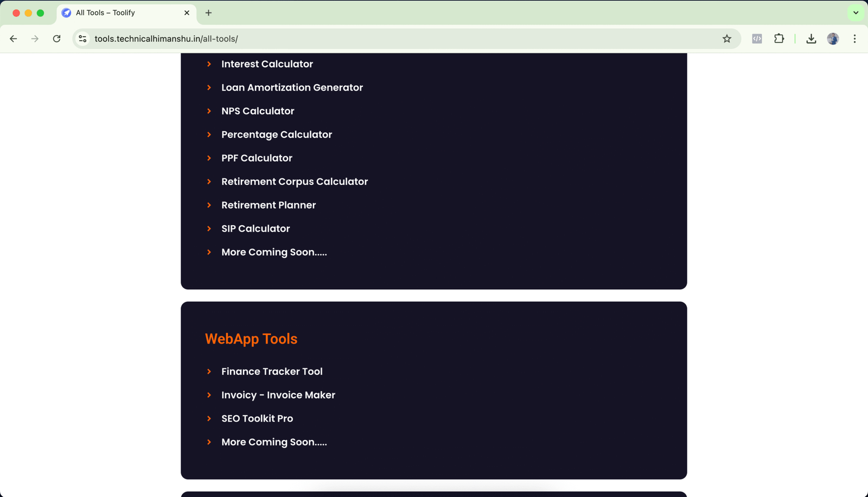
Task: Click the browser back arrow
Action: (x=14, y=39)
